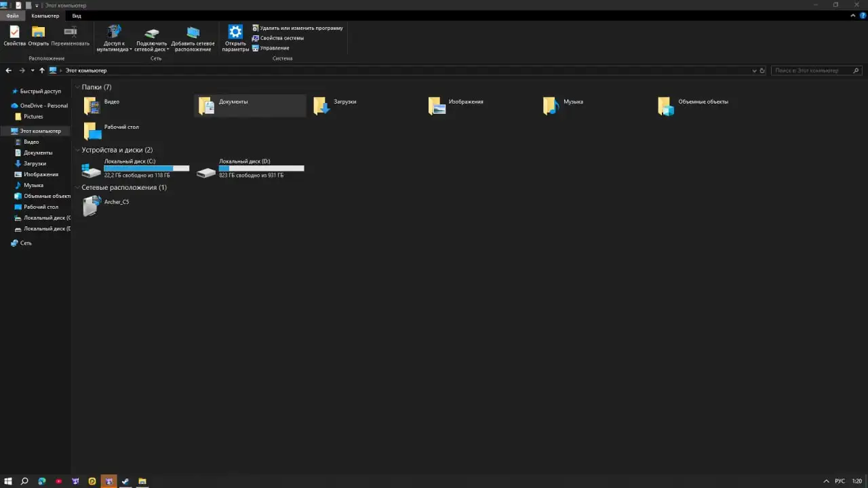Collapse the Папки (7) section
868x488 pixels.
[x=77, y=87]
